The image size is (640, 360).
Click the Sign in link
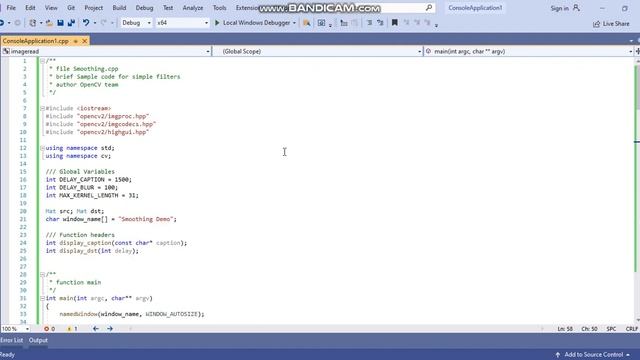tap(559, 8)
